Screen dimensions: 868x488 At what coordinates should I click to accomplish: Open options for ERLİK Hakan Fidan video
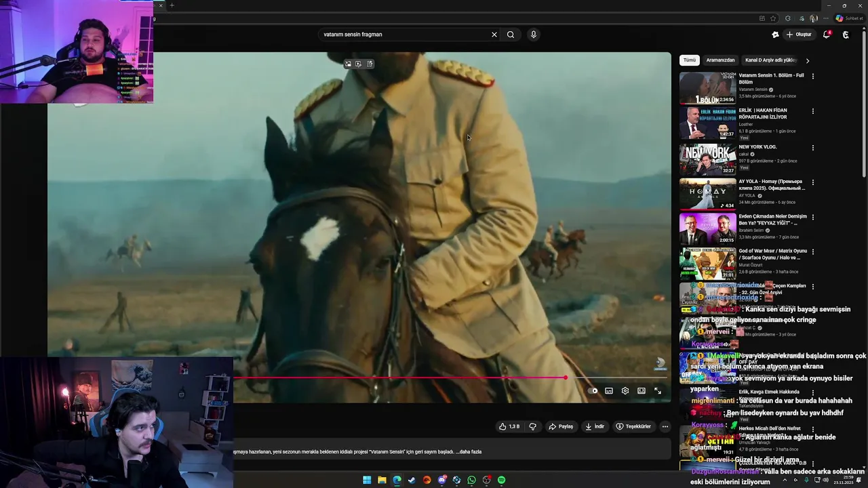pos(813,111)
